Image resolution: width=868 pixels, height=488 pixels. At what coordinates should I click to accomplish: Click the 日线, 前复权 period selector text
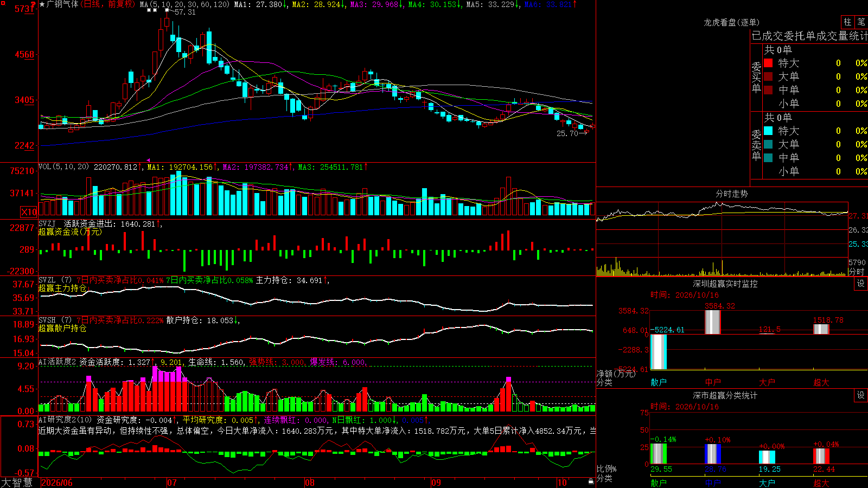point(108,4)
